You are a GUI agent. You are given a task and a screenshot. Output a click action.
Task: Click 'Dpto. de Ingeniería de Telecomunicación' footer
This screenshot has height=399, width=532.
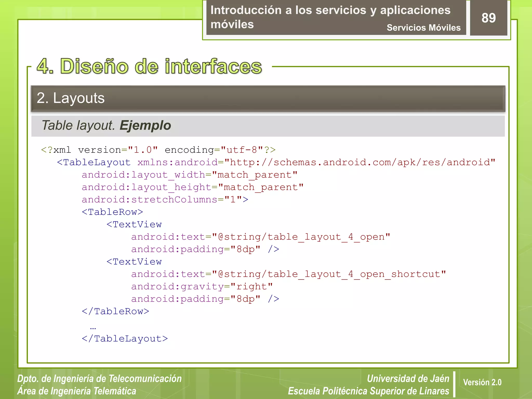point(99,379)
